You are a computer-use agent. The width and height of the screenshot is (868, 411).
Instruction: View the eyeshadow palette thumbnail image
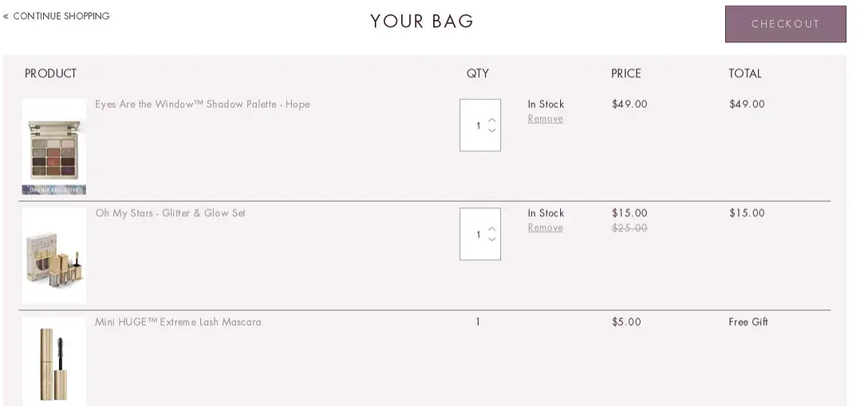click(54, 147)
